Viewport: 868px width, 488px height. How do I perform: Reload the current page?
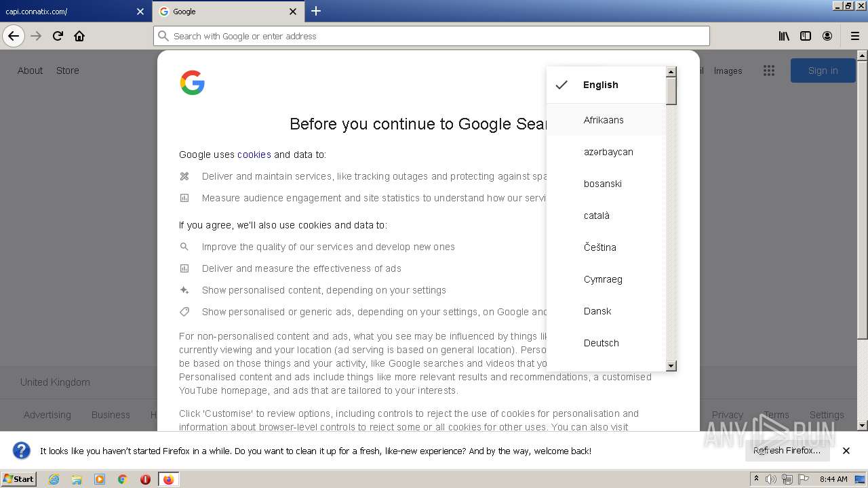tap(58, 36)
